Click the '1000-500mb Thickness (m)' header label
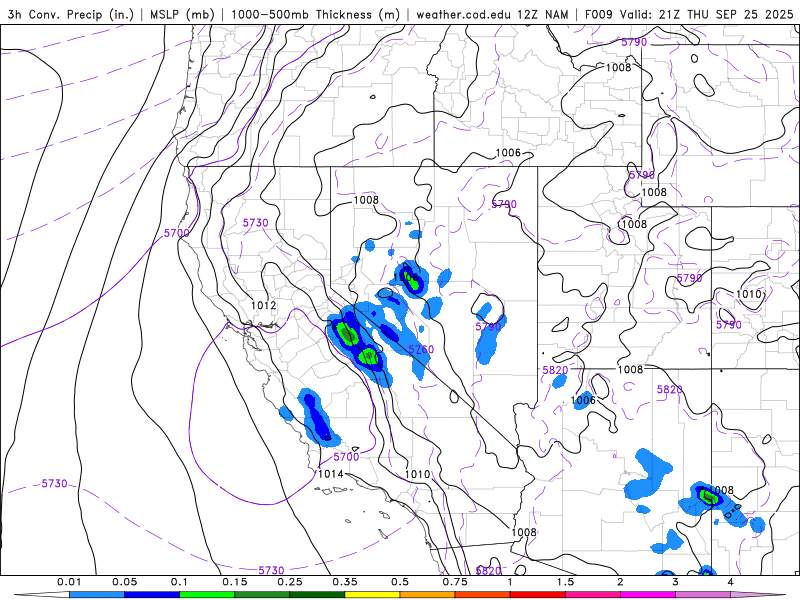800x600 pixels. tap(315, 14)
